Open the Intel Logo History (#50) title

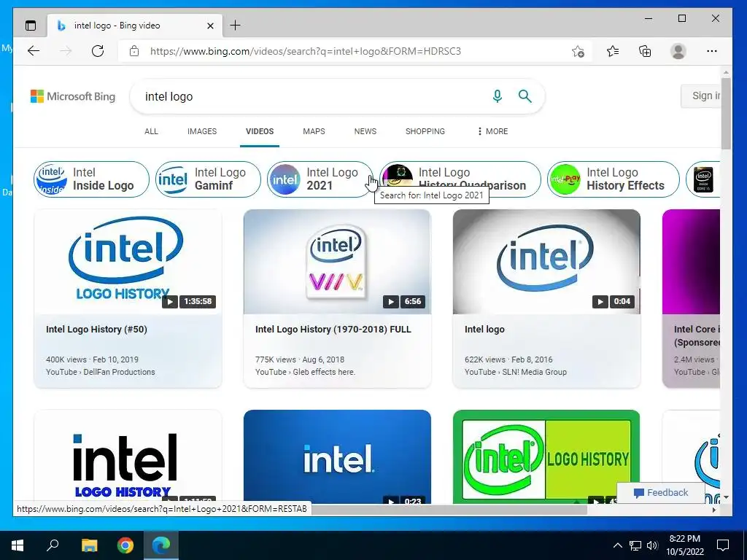pos(97,329)
